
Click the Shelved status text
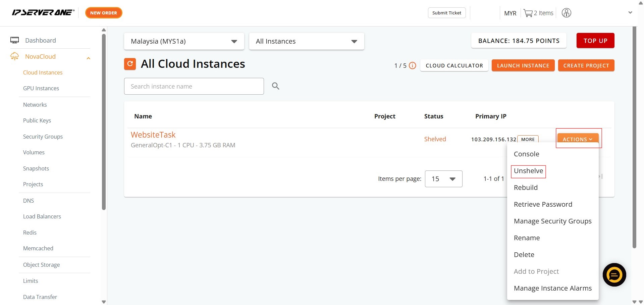[435, 139]
